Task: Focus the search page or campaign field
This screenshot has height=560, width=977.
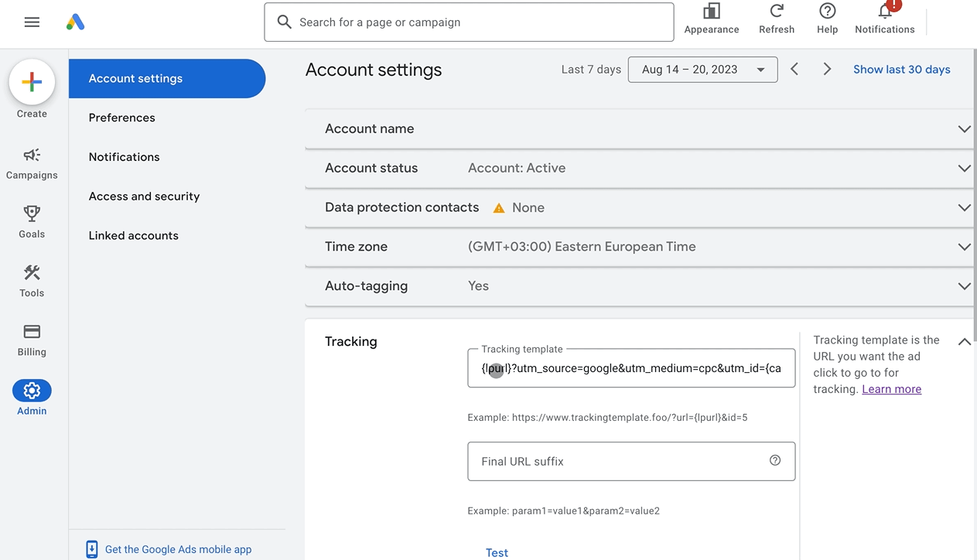Action: [469, 22]
